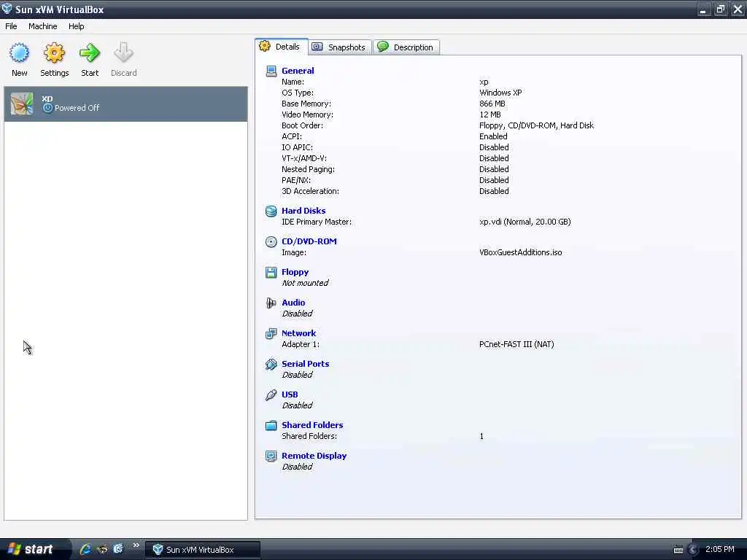Click the Audio speaker icon

click(x=271, y=303)
